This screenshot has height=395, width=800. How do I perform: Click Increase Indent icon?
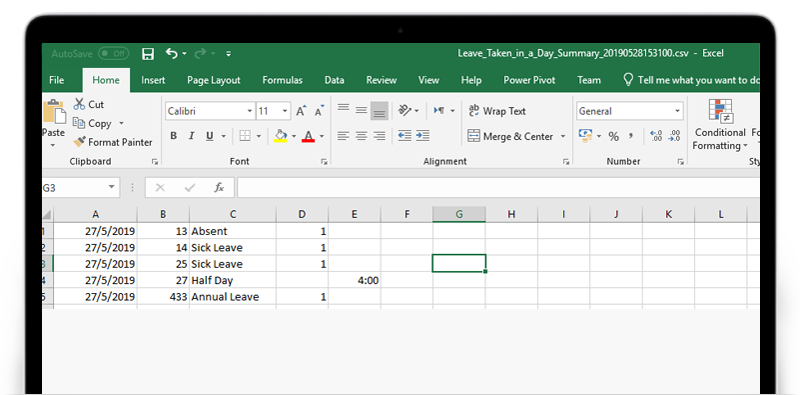[x=422, y=136]
